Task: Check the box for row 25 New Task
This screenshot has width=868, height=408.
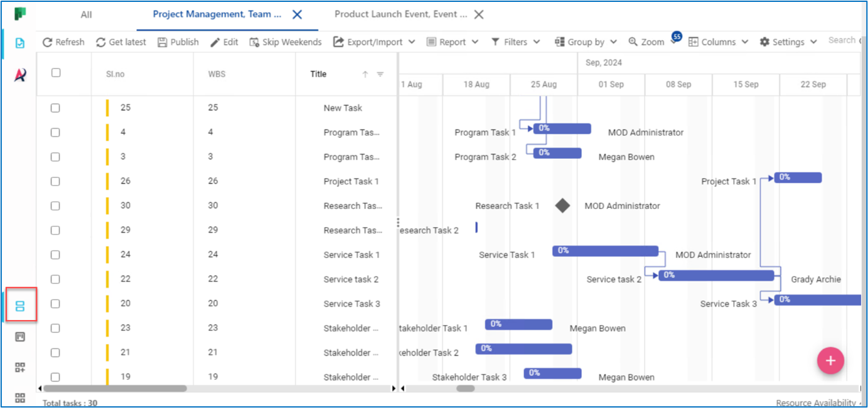Action: pos(55,108)
